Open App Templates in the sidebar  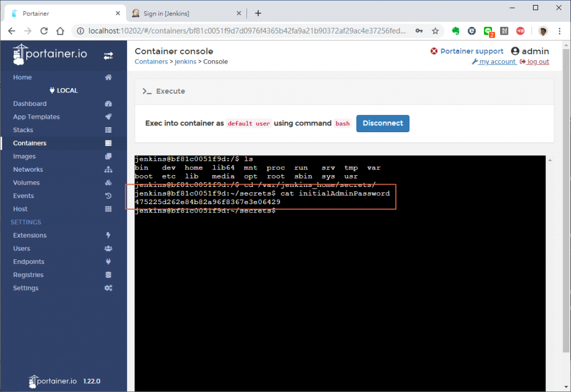(64, 117)
